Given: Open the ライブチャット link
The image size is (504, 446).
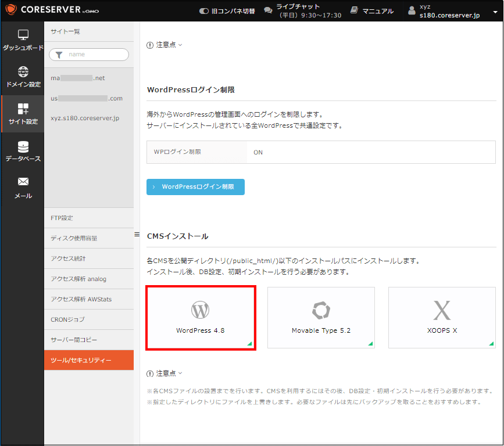Looking at the screenshot, I should (x=298, y=7).
